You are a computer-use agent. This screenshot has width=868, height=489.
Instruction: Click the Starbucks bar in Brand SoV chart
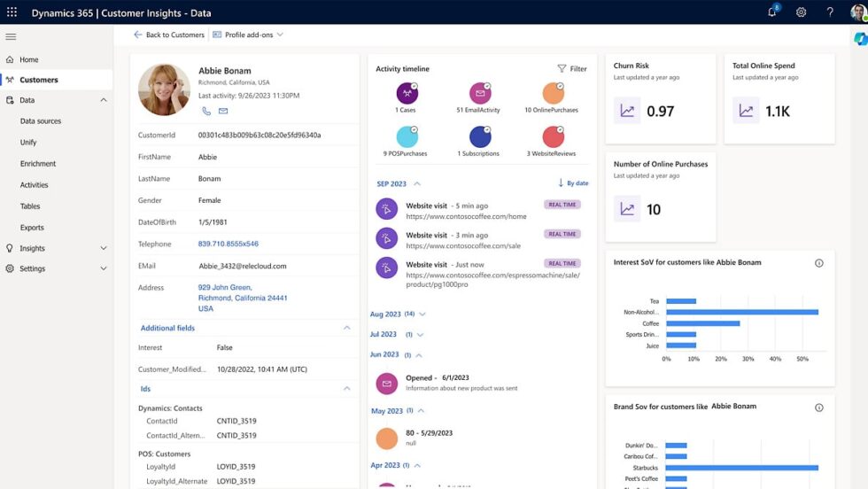740,468
